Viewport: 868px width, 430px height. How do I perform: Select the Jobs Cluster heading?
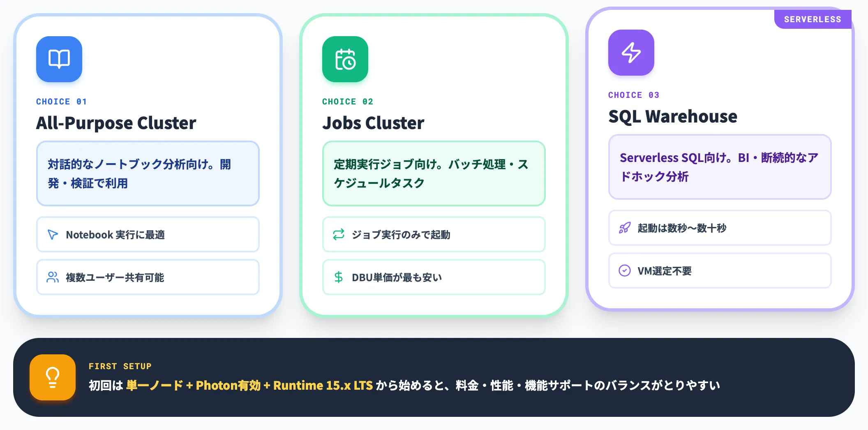tap(373, 123)
